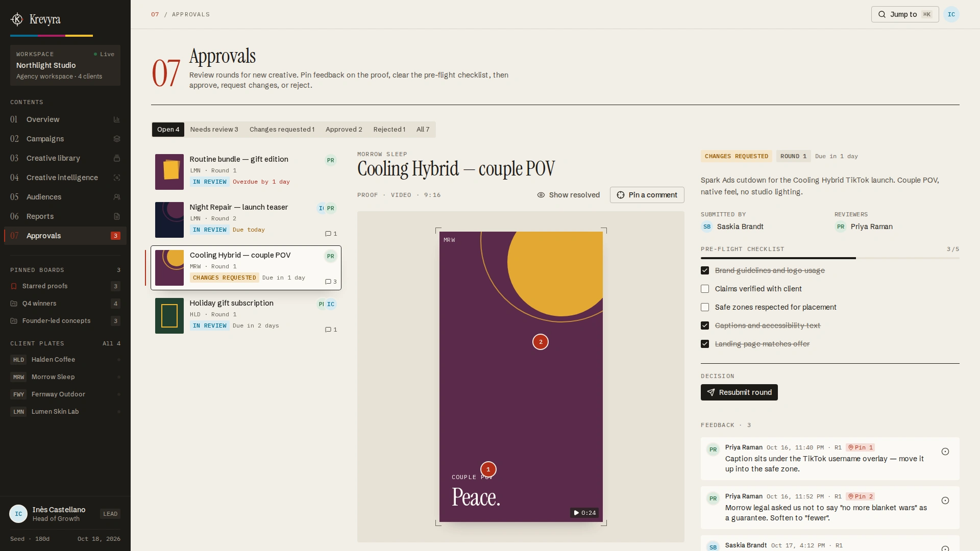Click Q4 winners folder icon
This screenshot has height=551, width=980.
(14, 304)
